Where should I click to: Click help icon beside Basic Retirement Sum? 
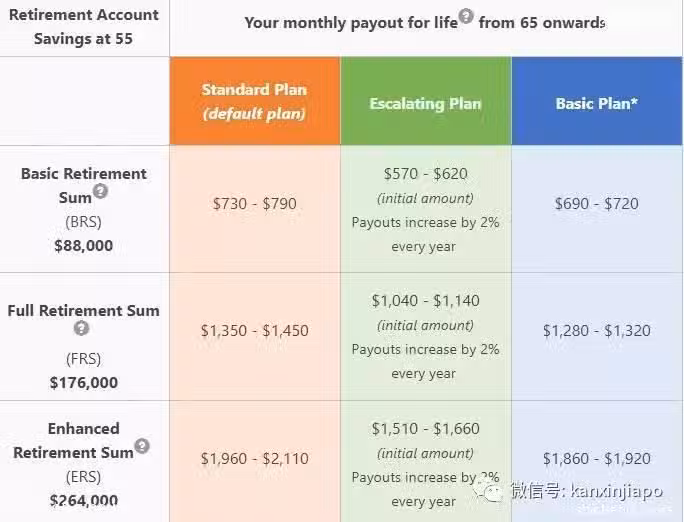[x=100, y=191]
